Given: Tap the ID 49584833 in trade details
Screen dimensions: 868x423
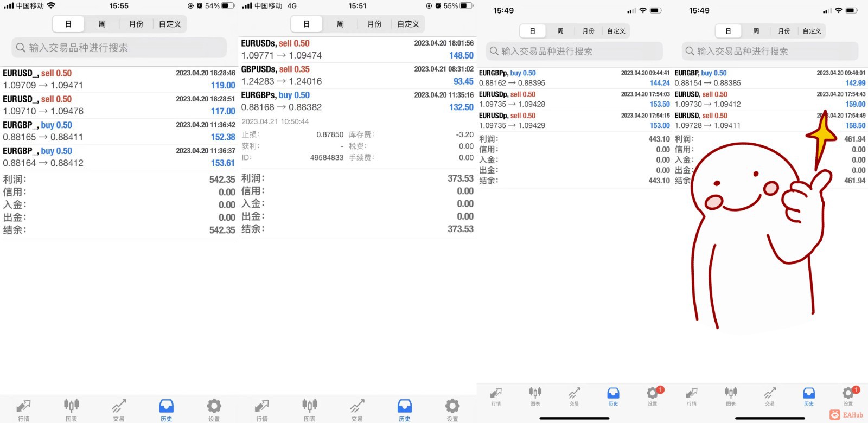Looking at the screenshot, I should (327, 157).
